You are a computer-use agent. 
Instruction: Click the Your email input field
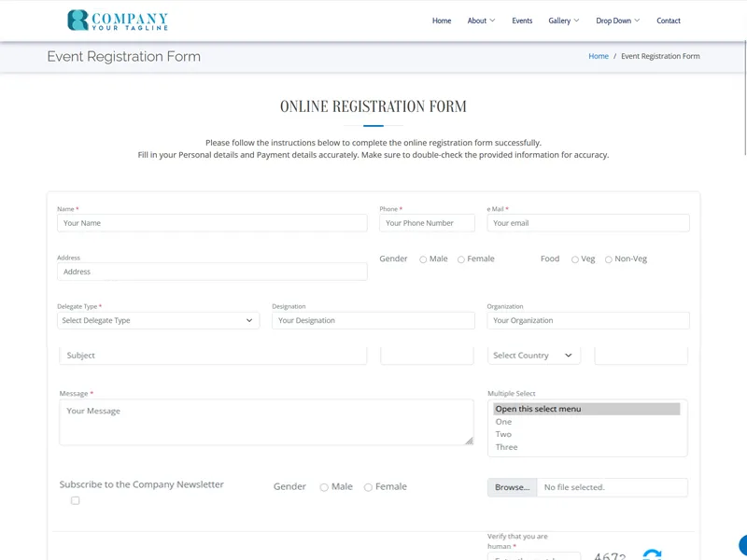point(588,223)
